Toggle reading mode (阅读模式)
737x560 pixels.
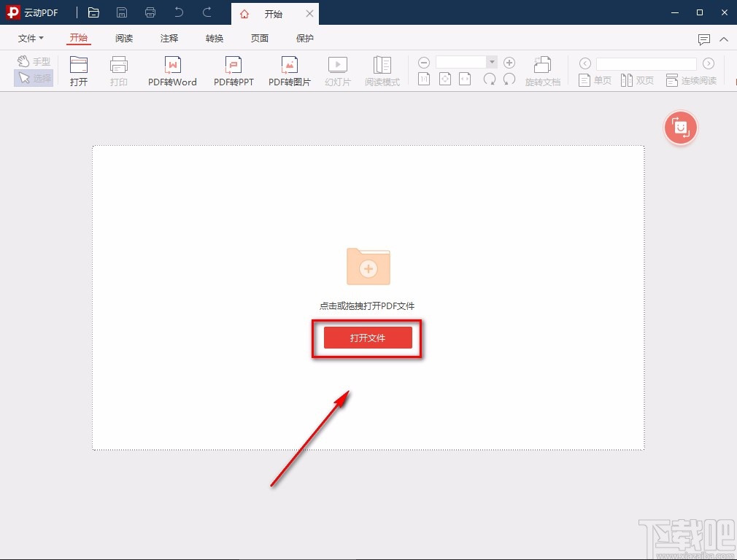[x=382, y=71]
